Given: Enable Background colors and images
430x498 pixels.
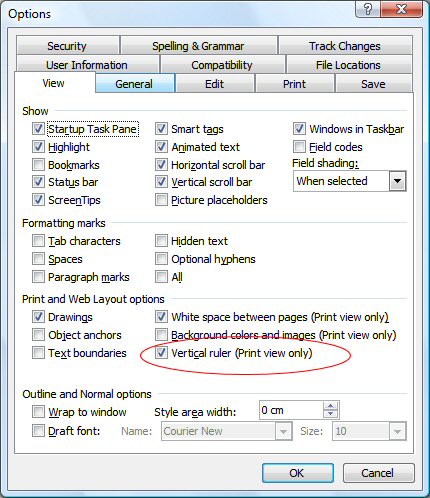Looking at the screenshot, I should point(161,335).
